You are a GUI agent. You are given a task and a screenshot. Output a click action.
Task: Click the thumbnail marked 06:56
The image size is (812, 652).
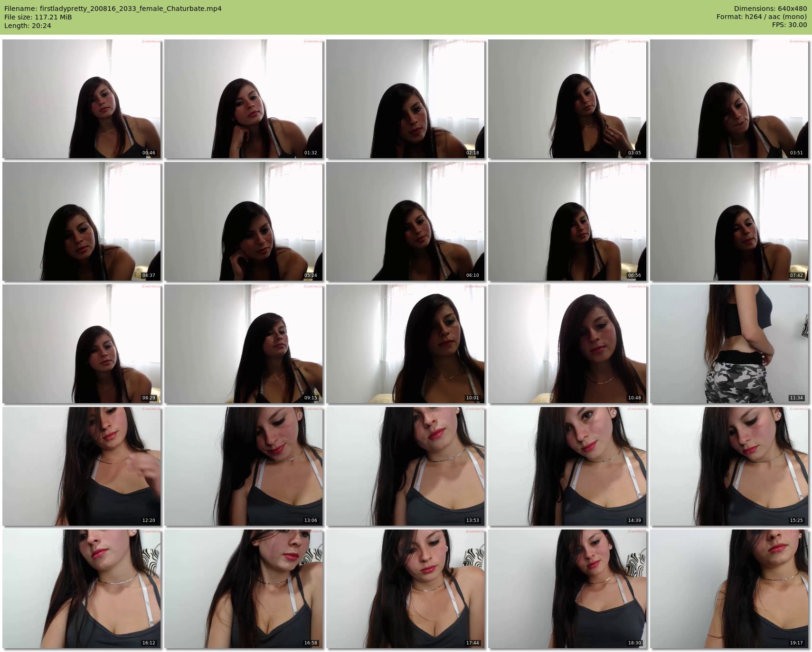tap(567, 221)
